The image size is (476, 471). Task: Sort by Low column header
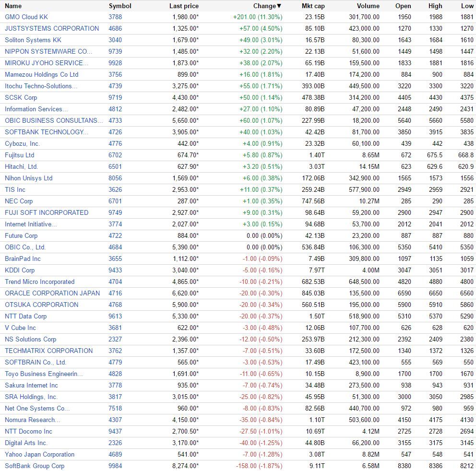[x=467, y=6]
